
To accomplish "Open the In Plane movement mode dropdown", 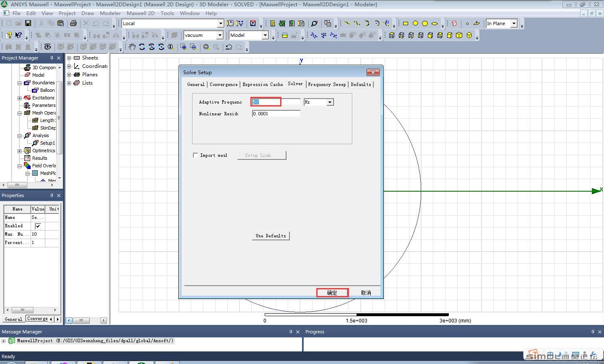I will pos(514,23).
